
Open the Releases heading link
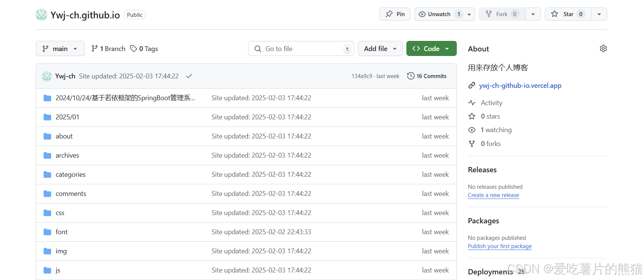(x=482, y=170)
